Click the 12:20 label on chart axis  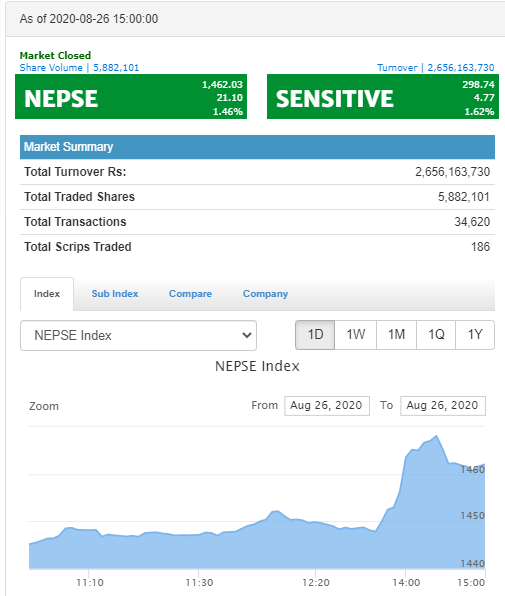(x=316, y=582)
